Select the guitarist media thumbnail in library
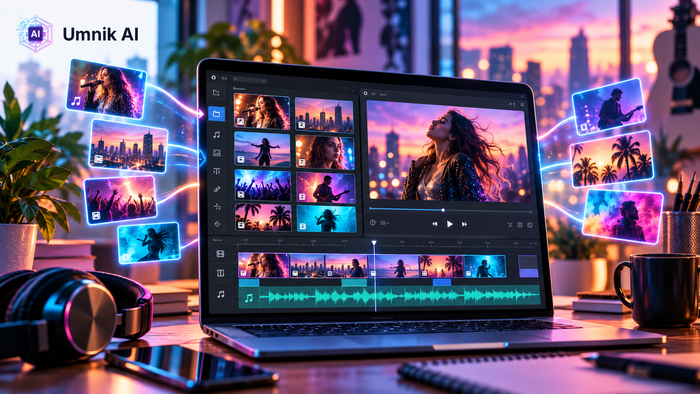This screenshot has height=394, width=700. (x=326, y=187)
